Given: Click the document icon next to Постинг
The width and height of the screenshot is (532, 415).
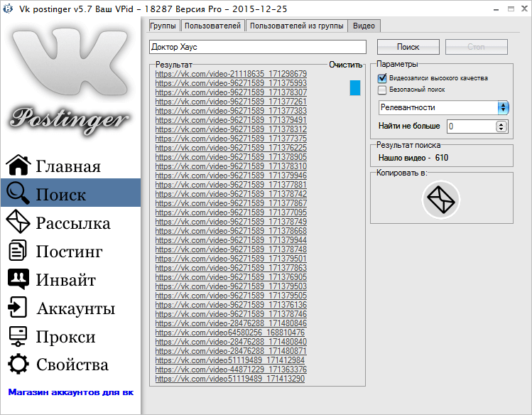Looking at the screenshot, I should pos(17,250).
